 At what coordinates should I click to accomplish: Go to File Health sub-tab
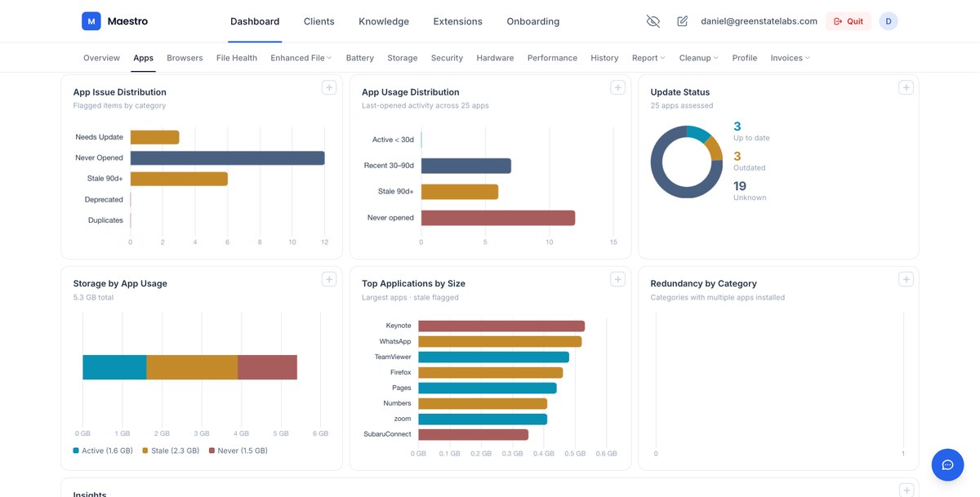tap(237, 58)
